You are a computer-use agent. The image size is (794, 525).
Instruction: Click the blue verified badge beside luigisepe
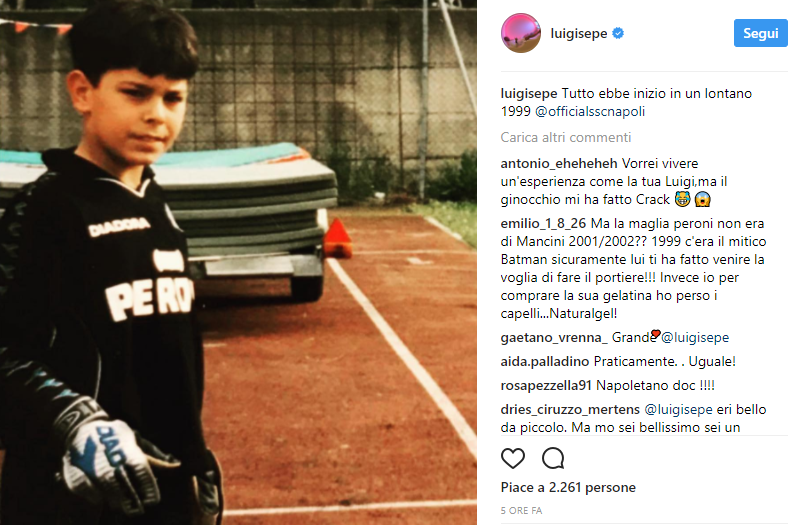click(618, 33)
